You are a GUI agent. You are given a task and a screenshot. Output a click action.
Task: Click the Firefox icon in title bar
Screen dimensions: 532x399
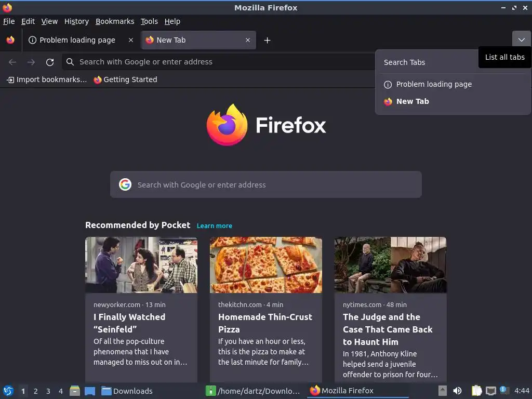[7, 7]
